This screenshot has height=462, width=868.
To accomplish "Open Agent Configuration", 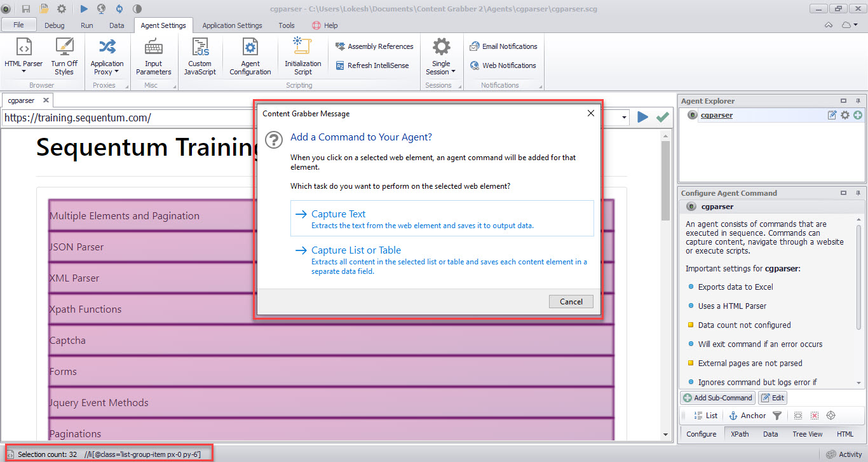I will click(x=250, y=56).
